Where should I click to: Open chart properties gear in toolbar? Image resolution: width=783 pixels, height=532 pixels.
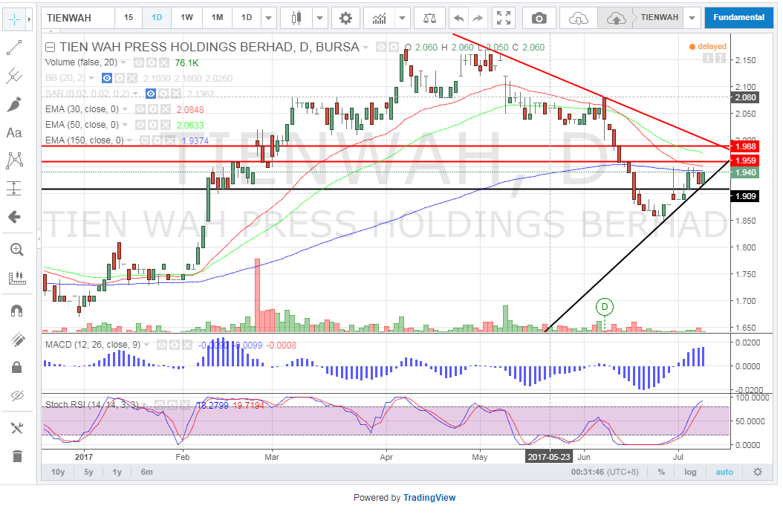pyautogui.click(x=345, y=19)
